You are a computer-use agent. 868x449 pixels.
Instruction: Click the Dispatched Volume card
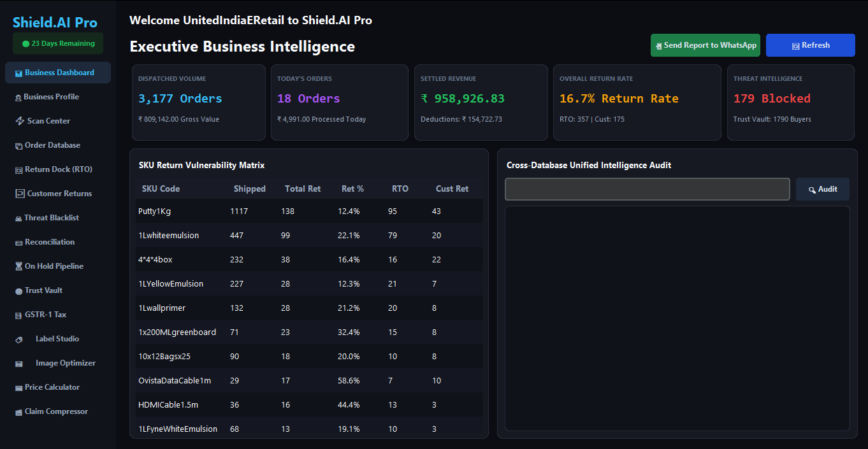[199, 103]
